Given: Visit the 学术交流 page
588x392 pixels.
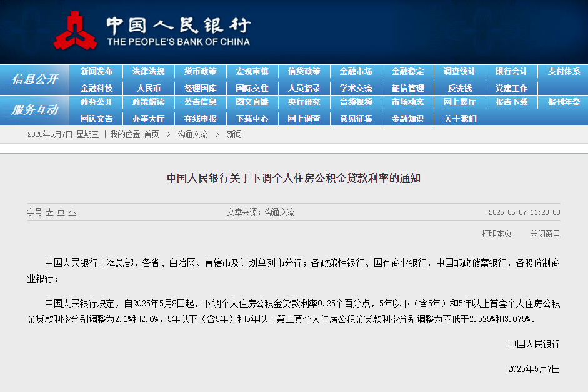Looking at the screenshot, I should point(356,89).
